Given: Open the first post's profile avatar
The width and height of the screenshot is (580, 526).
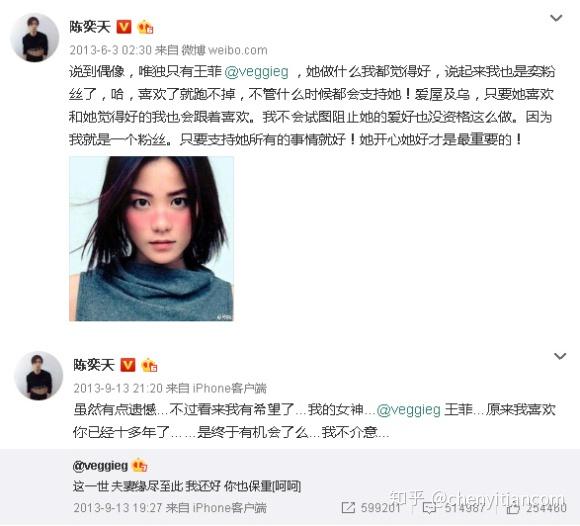Looking at the screenshot, I should click(34, 37).
